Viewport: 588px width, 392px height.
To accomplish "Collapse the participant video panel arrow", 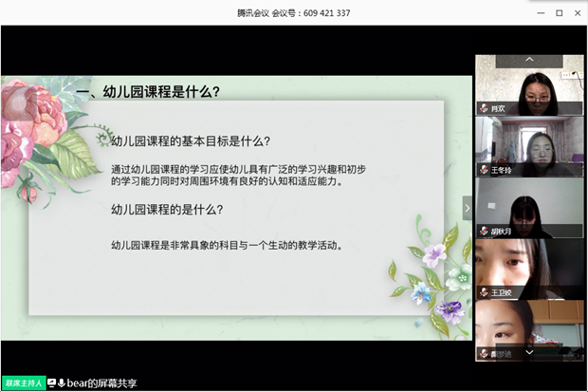I will (467, 208).
